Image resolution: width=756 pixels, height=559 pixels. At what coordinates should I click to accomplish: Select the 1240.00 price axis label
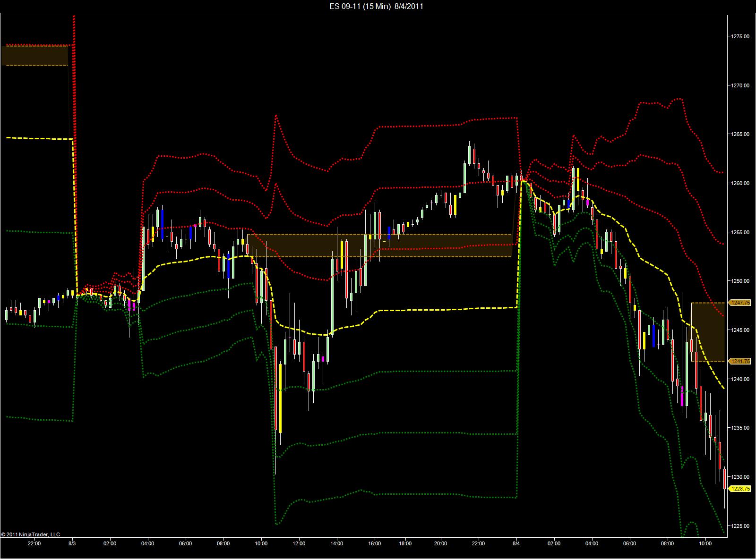click(740, 379)
